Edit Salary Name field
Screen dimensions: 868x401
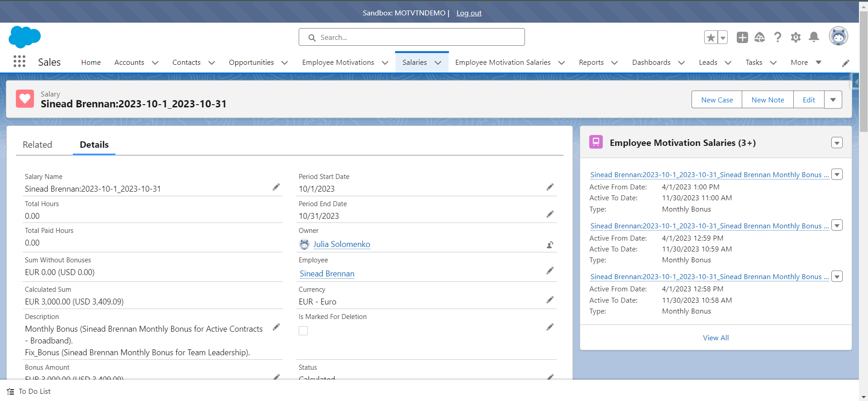(x=276, y=187)
